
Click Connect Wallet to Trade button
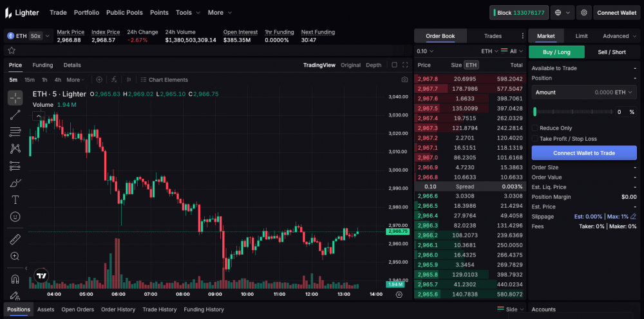tap(583, 153)
